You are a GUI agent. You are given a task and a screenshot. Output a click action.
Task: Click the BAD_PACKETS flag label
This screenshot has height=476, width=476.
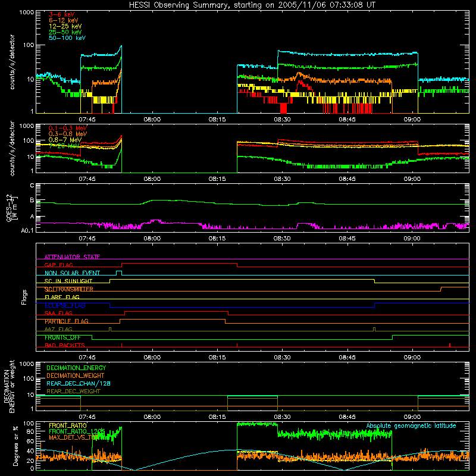pyautogui.click(x=65, y=346)
